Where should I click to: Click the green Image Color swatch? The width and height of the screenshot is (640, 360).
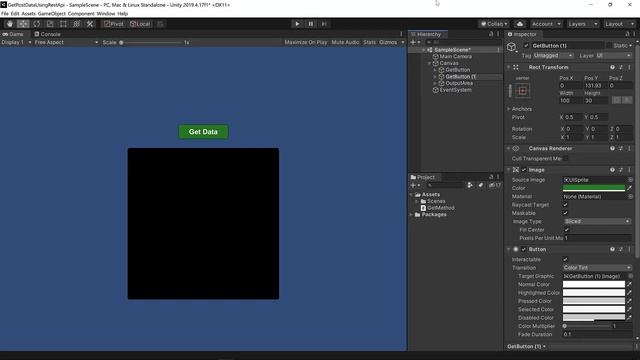pos(594,188)
